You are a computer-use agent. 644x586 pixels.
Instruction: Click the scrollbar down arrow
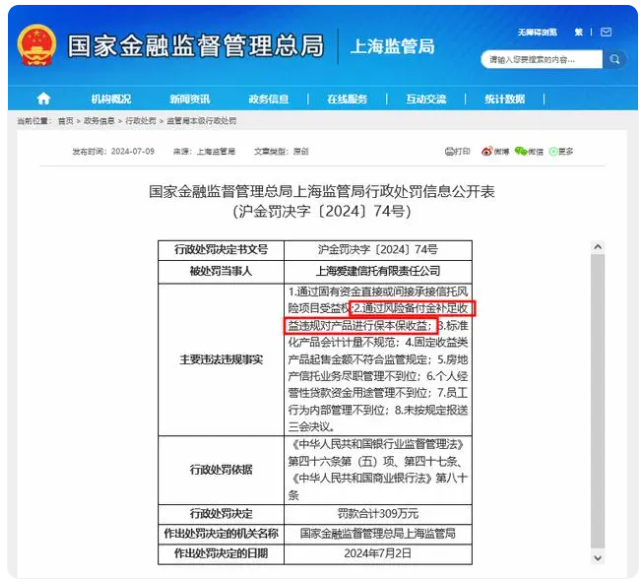598,558
